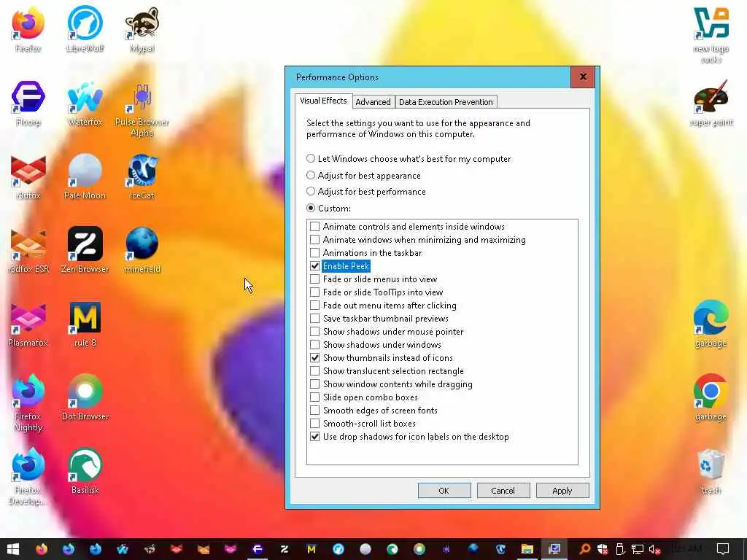Screen dimensions: 747x560
Task: Enable Smooth edges of screen fonts
Action: pyautogui.click(x=315, y=410)
